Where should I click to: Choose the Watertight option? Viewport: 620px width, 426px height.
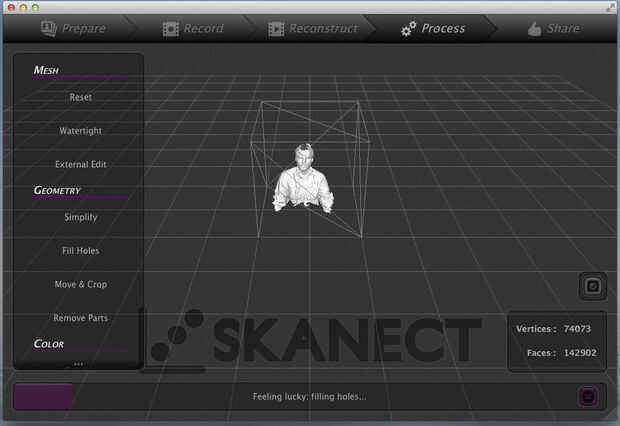[81, 131]
